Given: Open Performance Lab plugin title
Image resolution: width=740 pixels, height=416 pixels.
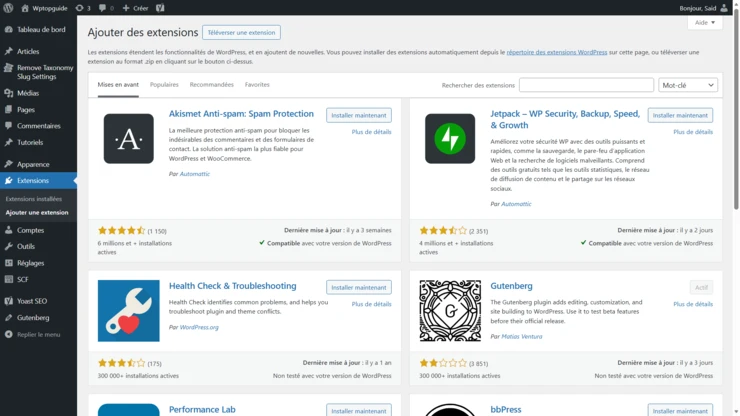Looking at the screenshot, I should tap(202, 410).
